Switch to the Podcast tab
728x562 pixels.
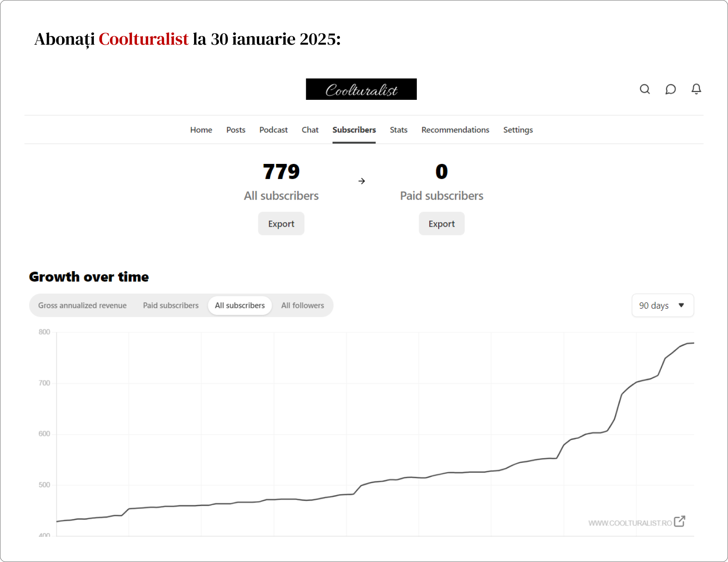click(x=273, y=130)
